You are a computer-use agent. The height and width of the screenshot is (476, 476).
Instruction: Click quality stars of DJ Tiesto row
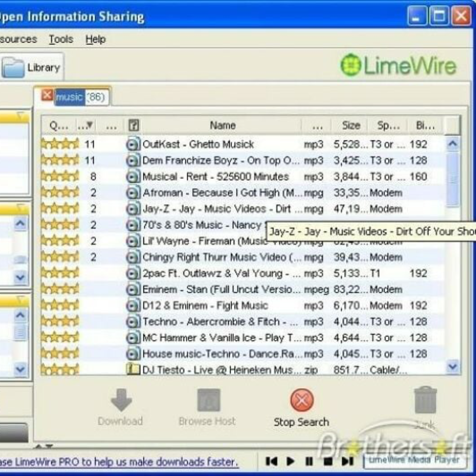[60, 369]
